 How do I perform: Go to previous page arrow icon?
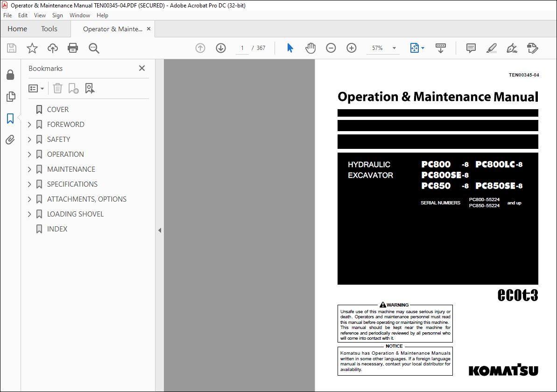point(200,48)
